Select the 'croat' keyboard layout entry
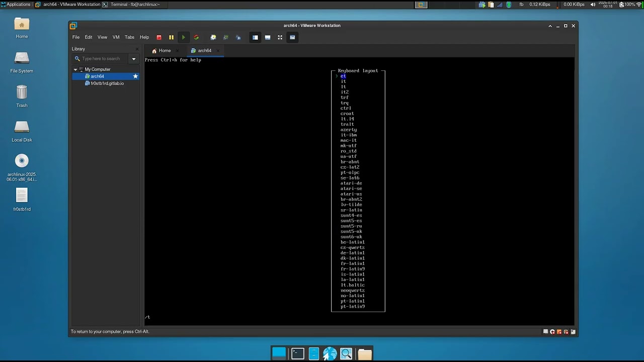644x362 pixels. click(x=347, y=114)
